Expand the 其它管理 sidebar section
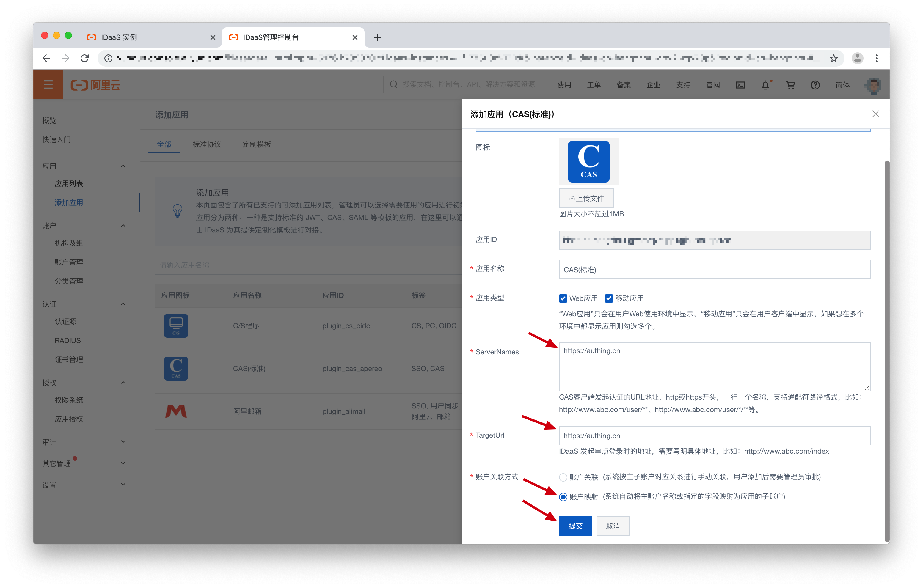The height and width of the screenshot is (588, 923). (123, 463)
